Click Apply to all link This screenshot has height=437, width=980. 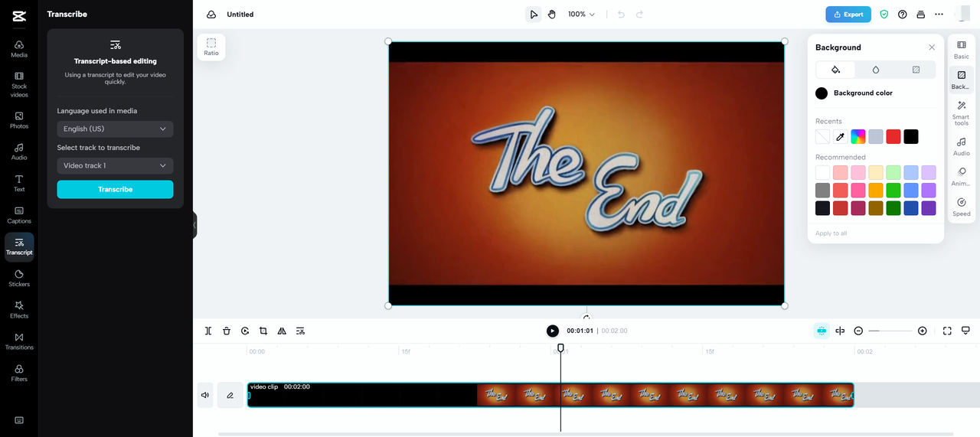coord(831,233)
